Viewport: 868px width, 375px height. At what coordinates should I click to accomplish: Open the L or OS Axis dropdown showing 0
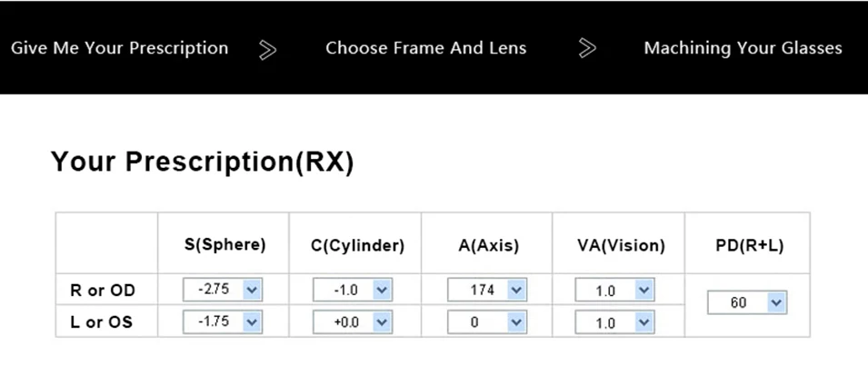tap(487, 322)
